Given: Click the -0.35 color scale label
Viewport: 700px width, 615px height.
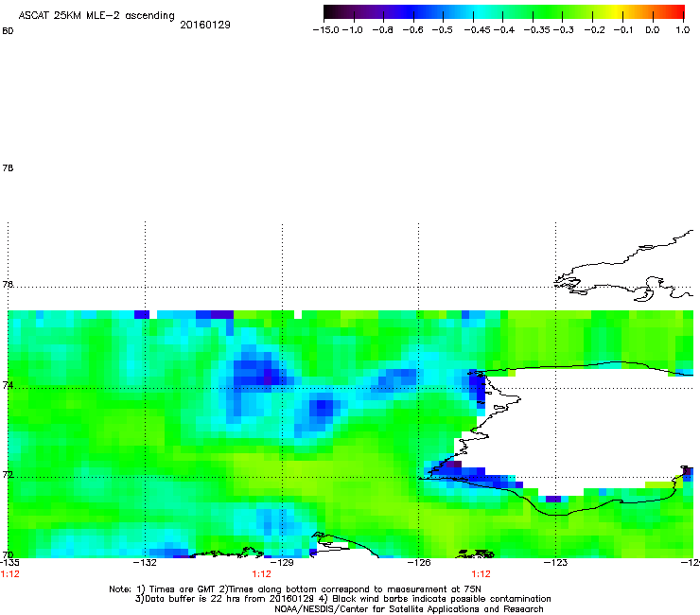Looking at the screenshot, I should tap(536, 30).
